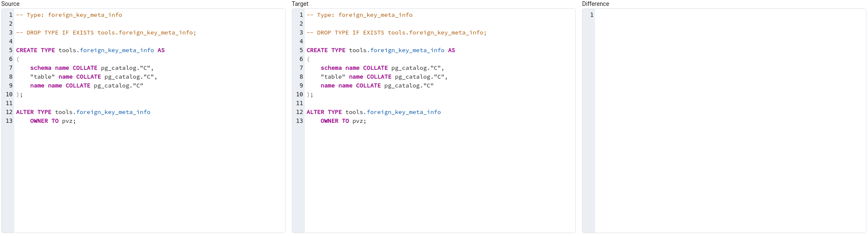Viewport: 868px width, 236px height.
Task: Click ALTER TYPE line in Target
Action: pos(374,112)
